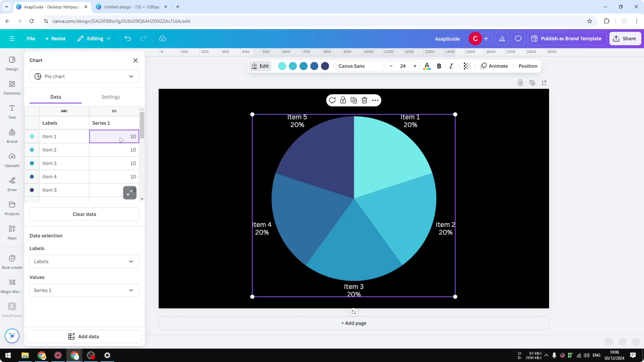Viewport: 644px width, 362px height.
Task: Open the Series 1 values dropdown
Action: [x=84, y=290]
